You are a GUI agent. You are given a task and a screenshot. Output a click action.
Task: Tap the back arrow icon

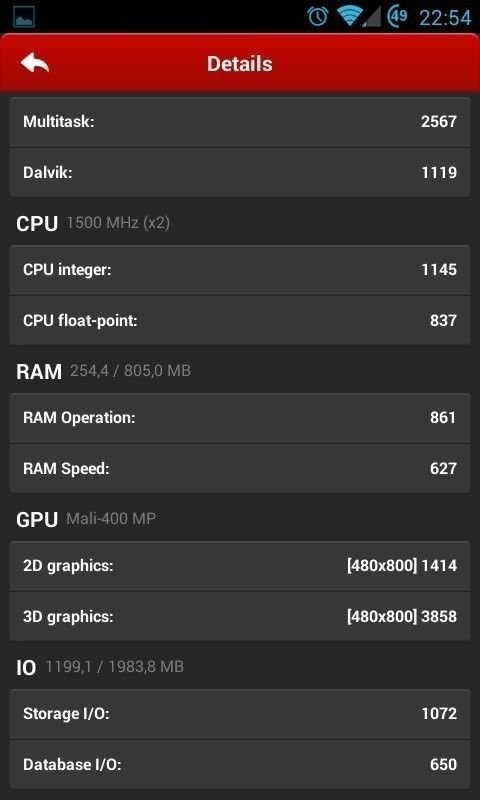tap(35, 63)
